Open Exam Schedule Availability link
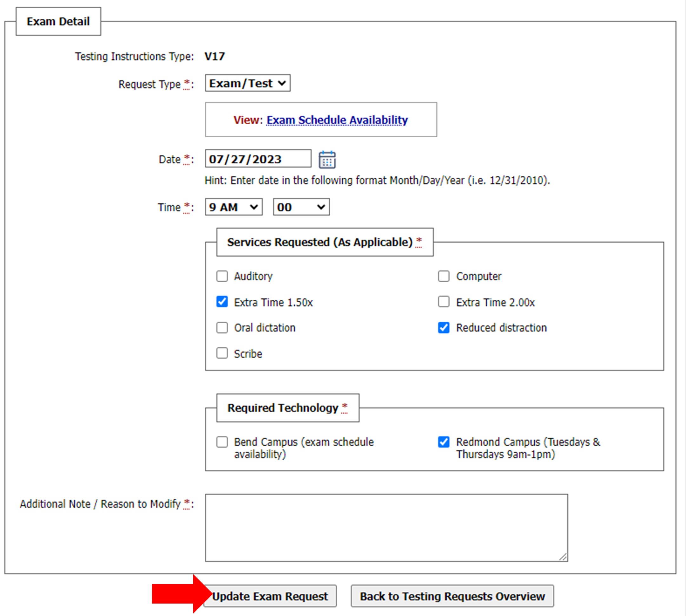This screenshot has height=616, width=686. pyautogui.click(x=337, y=120)
